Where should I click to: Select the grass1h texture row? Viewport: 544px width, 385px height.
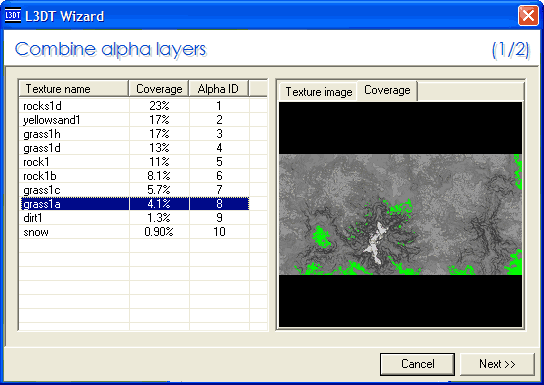pyautogui.click(x=135, y=134)
